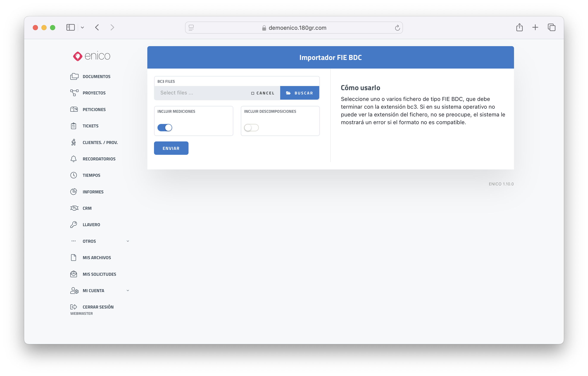588x376 pixels.
Task: Click the Tickets clipboard icon
Action: [74, 126]
